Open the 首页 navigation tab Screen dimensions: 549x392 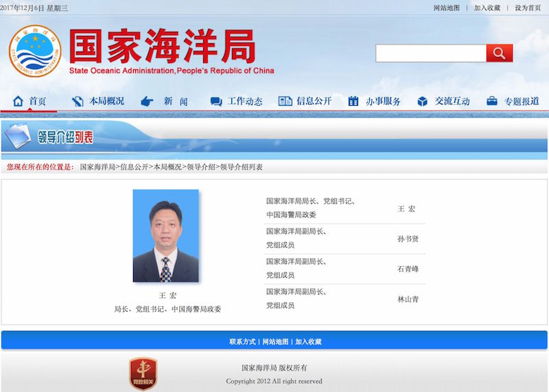[38, 101]
